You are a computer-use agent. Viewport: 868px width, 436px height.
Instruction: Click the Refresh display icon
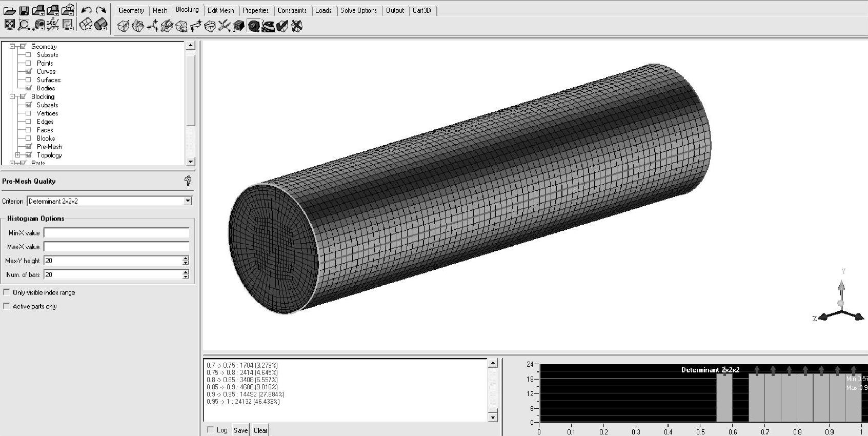click(x=68, y=24)
